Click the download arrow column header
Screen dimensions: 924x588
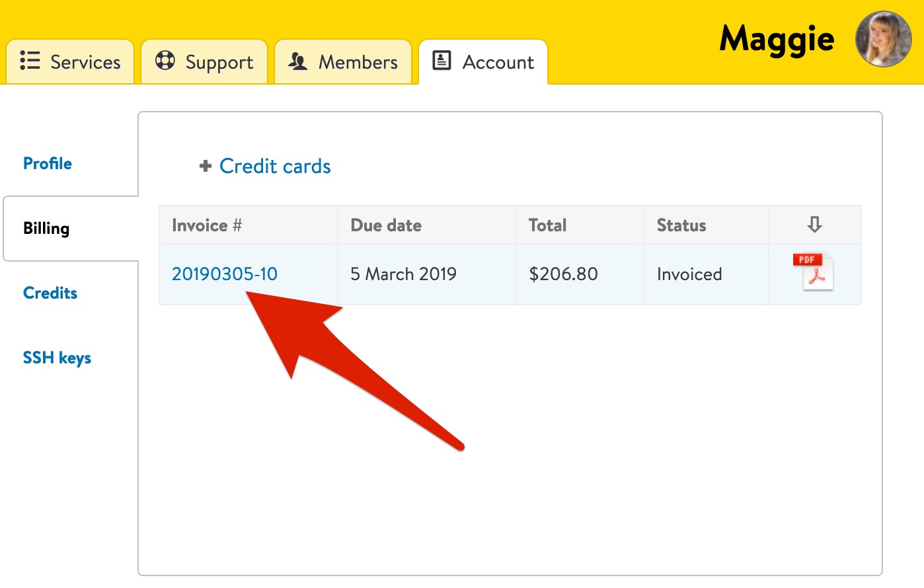pyautogui.click(x=814, y=225)
